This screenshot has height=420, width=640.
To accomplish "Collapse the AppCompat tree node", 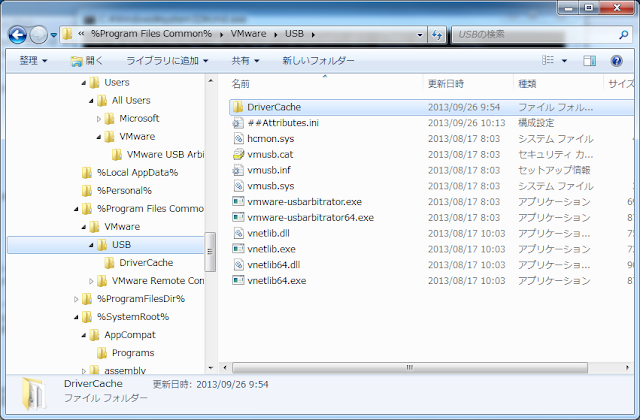I will pyautogui.click(x=84, y=336).
